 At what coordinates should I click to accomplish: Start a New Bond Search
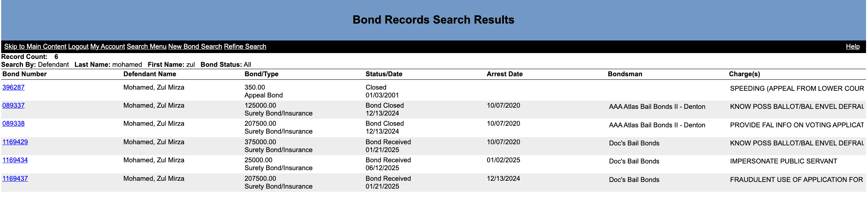195,46
